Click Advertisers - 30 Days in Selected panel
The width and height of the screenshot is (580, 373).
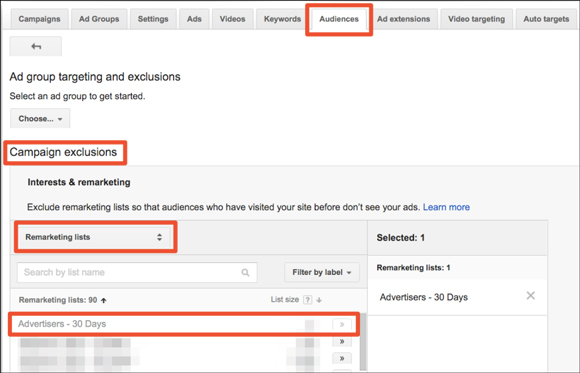click(424, 297)
